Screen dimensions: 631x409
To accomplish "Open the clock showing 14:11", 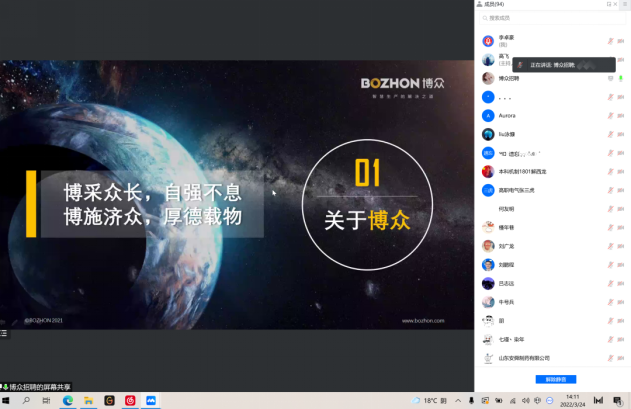I will click(x=573, y=401).
